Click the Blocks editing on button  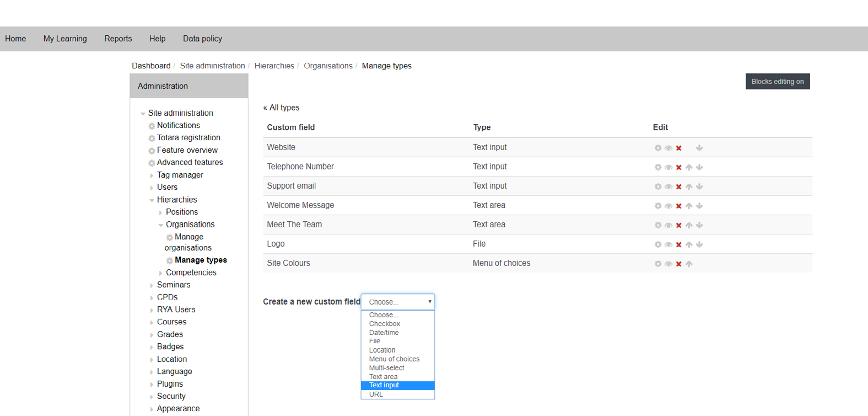(x=777, y=82)
